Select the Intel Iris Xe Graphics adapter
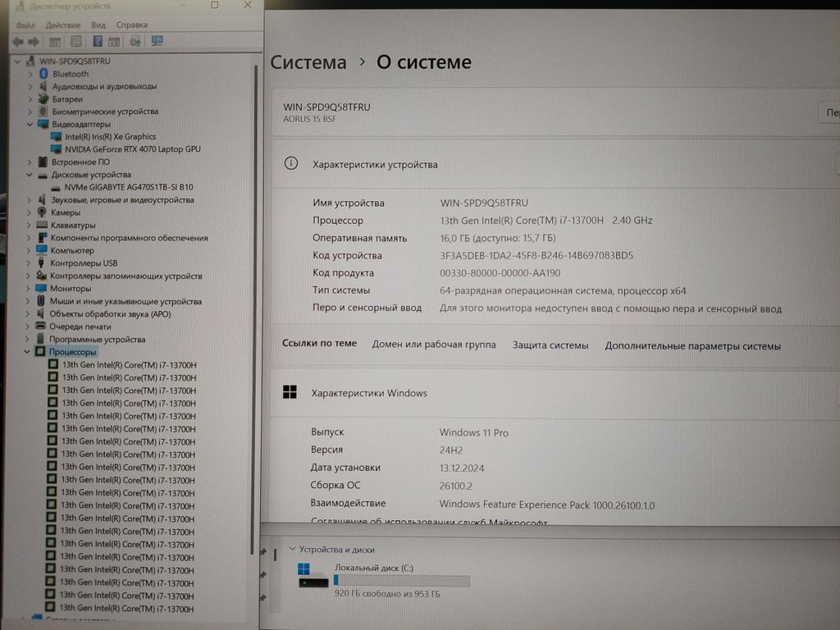The height and width of the screenshot is (630, 840). click(110, 137)
